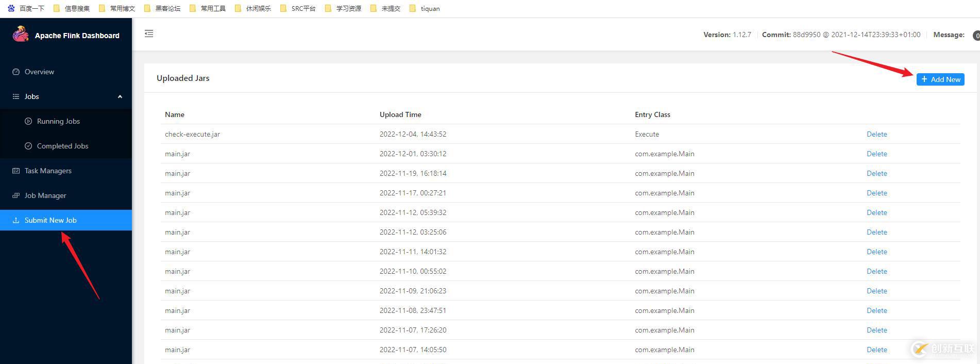Click the 2022-11-08, 23:47:51 upload time

413,310
